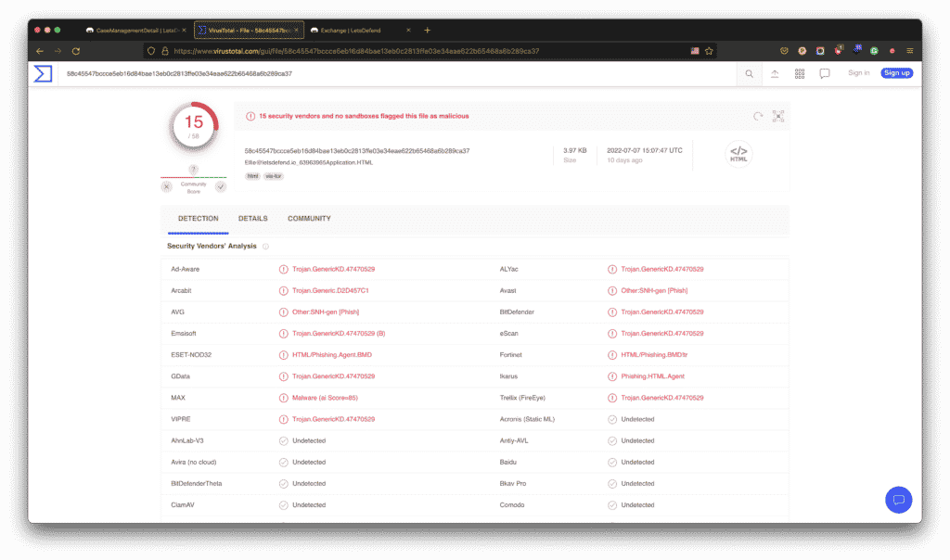Click the BitDefenderTheta vendor name

tap(197, 484)
